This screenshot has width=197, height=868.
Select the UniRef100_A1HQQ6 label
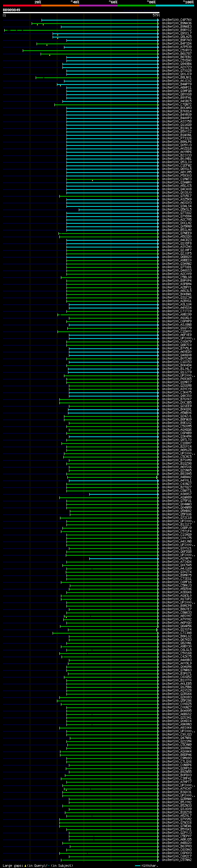coord(176,429)
